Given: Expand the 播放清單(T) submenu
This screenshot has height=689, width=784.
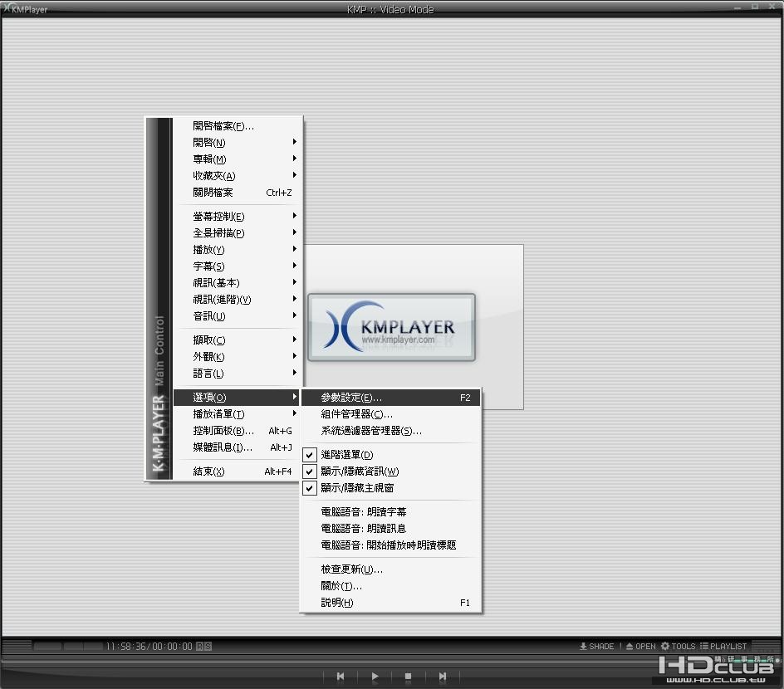Looking at the screenshot, I should point(238,413).
